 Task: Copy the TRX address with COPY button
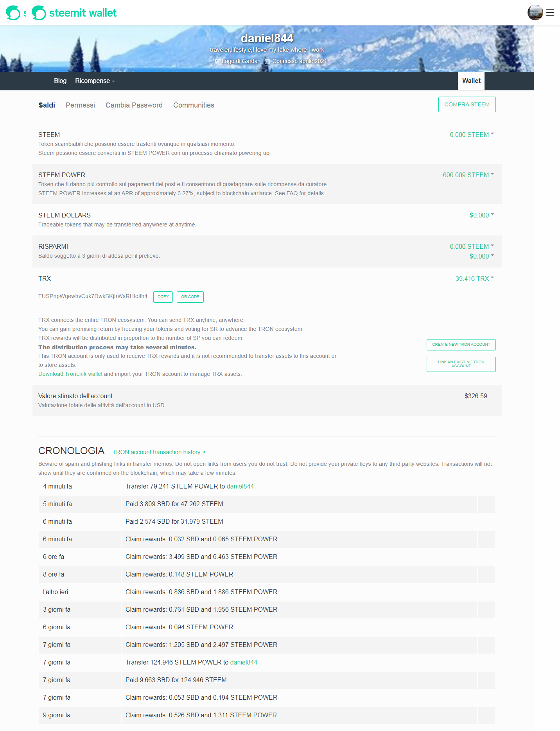[163, 297]
